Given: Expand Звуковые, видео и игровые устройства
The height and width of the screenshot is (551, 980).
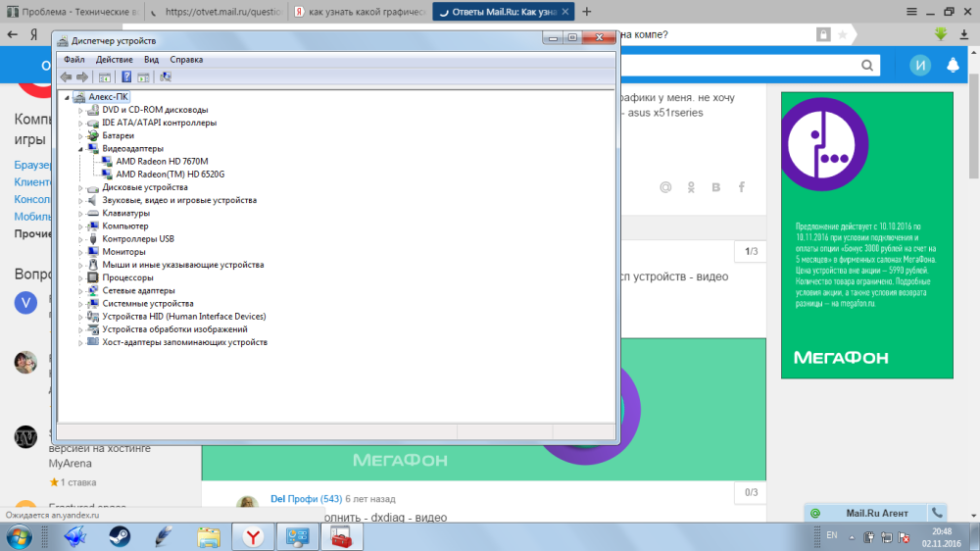Looking at the screenshot, I should coord(80,201).
